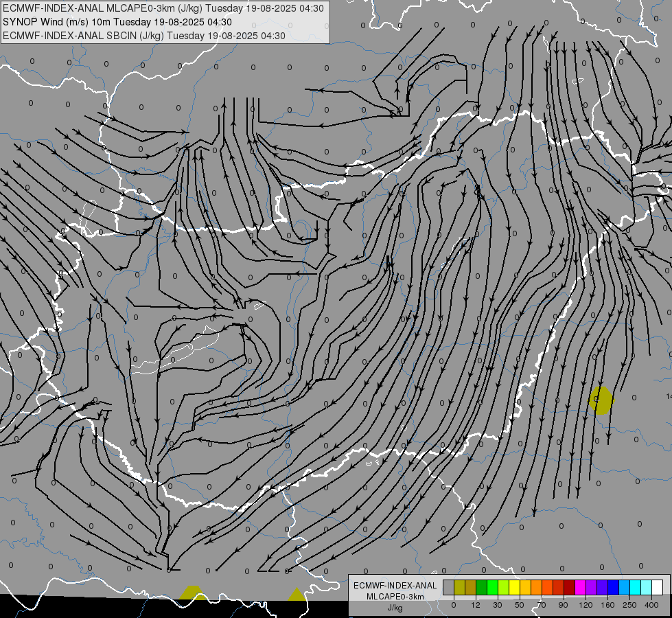Click the gray legend color swatch
Viewport: 672px width, 618px height.
[449, 587]
